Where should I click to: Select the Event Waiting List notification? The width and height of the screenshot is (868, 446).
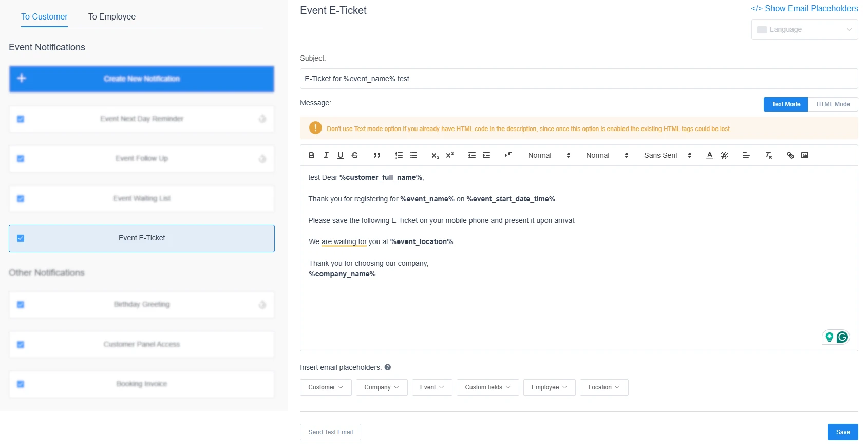point(142,199)
